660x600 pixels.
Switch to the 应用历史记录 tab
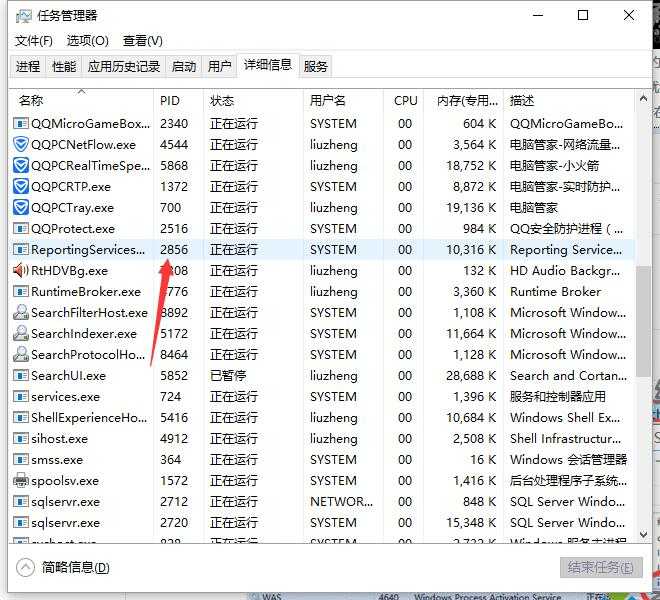[x=124, y=67]
